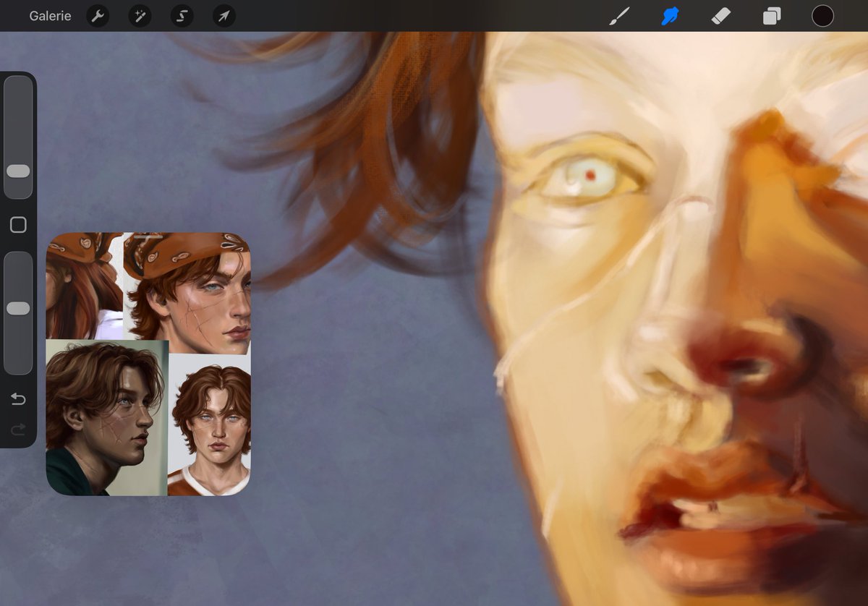Select the Paint brush tool
This screenshot has width=868, height=606.
[619, 16]
